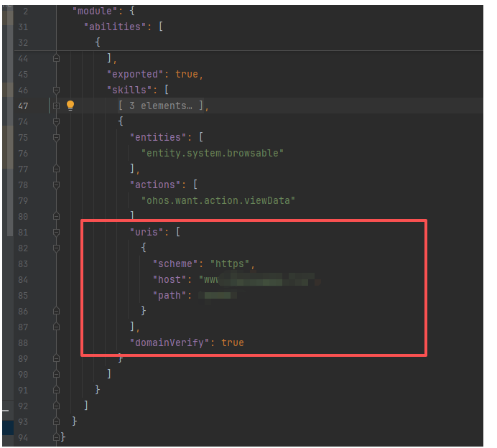The image size is (497, 448).
Task: Click the "uris" key
Action: tap(147, 232)
